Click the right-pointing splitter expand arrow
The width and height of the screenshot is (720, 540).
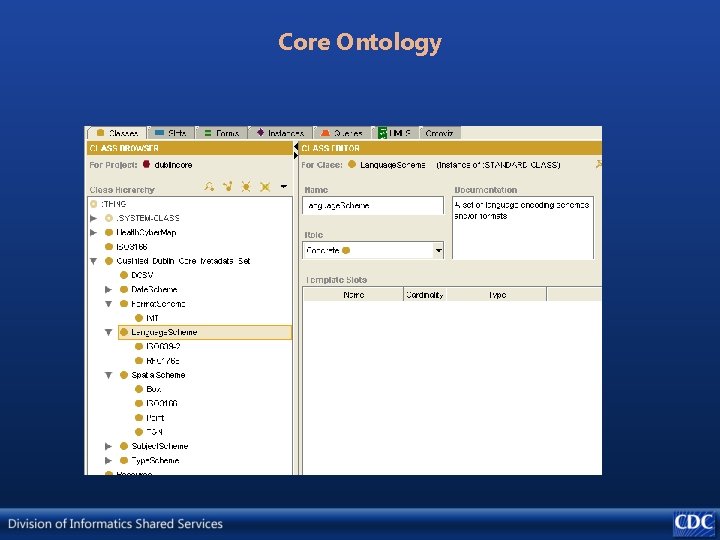click(x=296, y=156)
